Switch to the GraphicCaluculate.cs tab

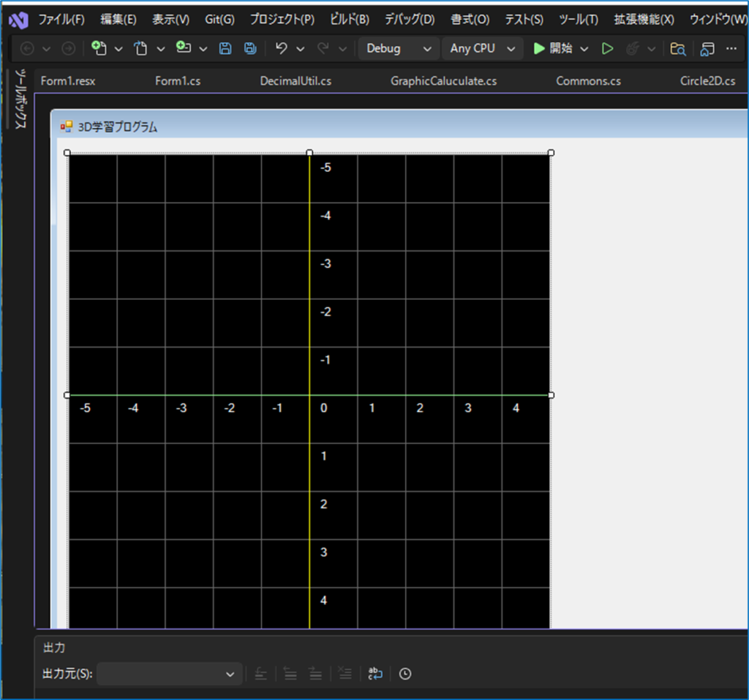coord(443,80)
